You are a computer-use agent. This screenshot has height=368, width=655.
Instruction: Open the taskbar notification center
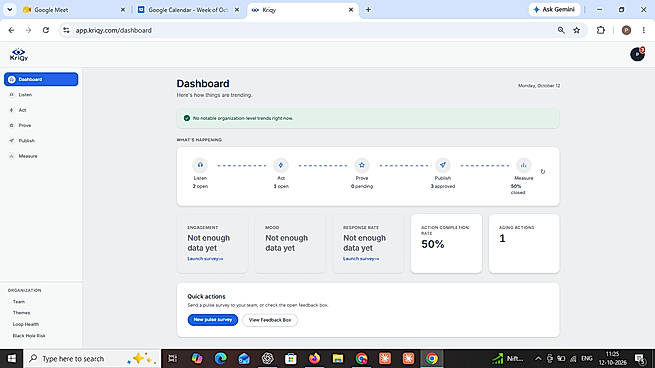(x=640, y=358)
